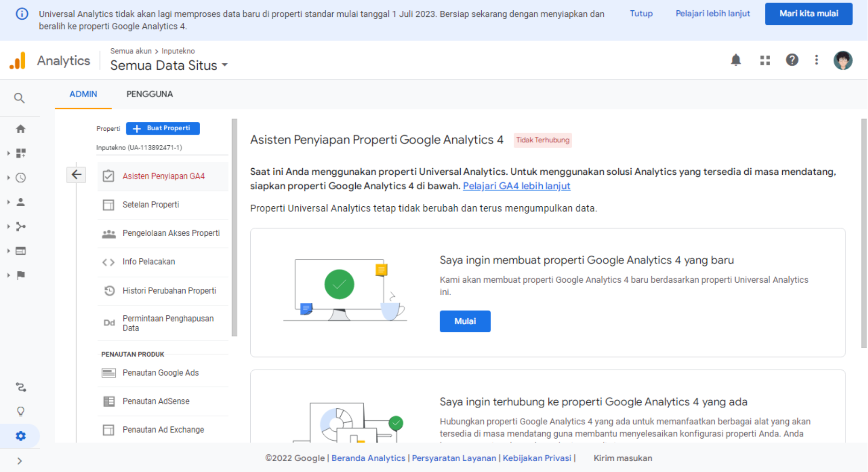Click the Info Pelacakan code brackets icon
Image resolution: width=868 pixels, height=472 pixels.
click(x=108, y=262)
